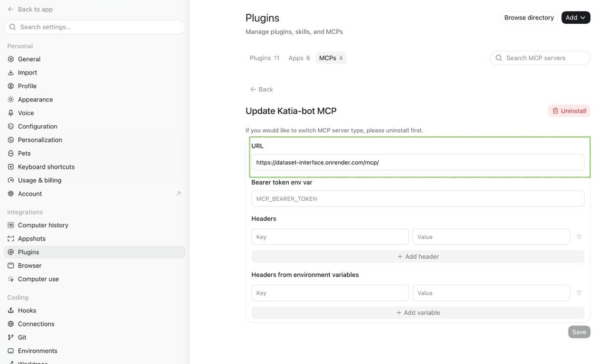Click the Browse directory button
The height and width of the screenshot is (364, 608).
[x=529, y=18]
